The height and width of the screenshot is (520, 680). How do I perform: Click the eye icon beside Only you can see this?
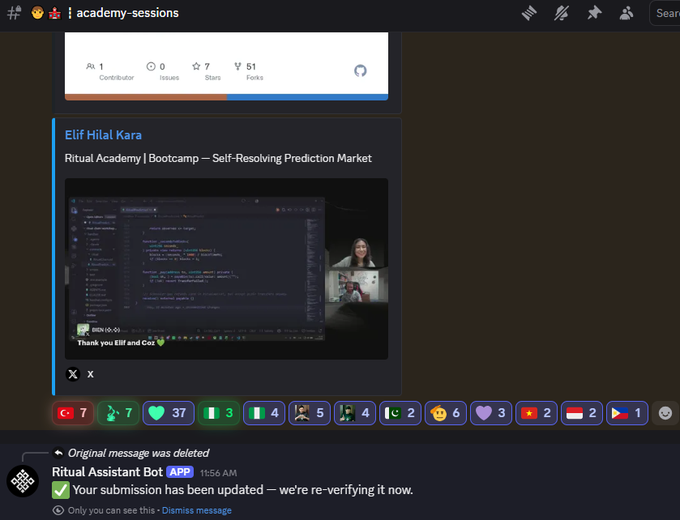(x=58, y=510)
